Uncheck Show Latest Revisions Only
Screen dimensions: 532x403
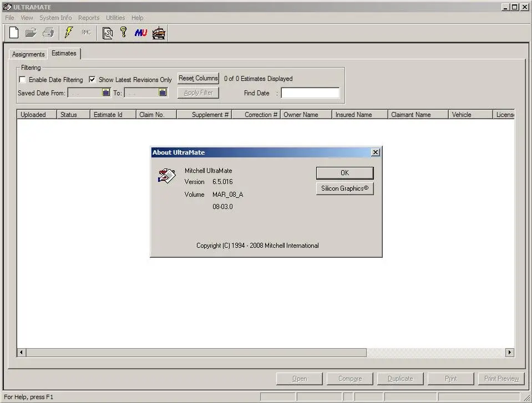(x=92, y=80)
